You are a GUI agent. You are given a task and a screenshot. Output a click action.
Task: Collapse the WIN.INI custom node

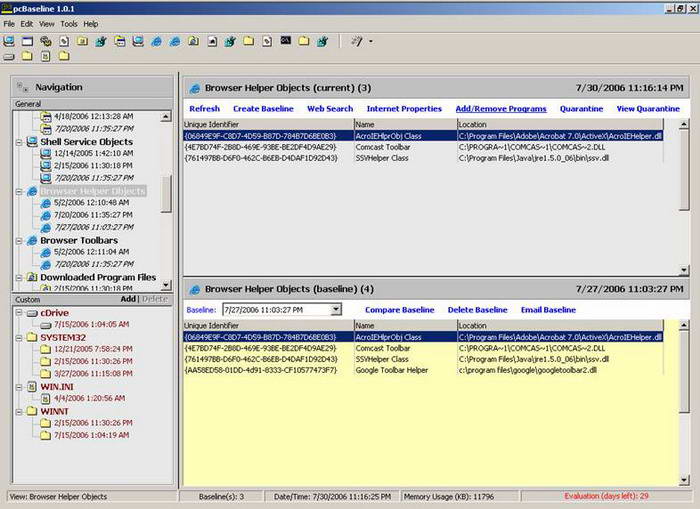pos(19,387)
